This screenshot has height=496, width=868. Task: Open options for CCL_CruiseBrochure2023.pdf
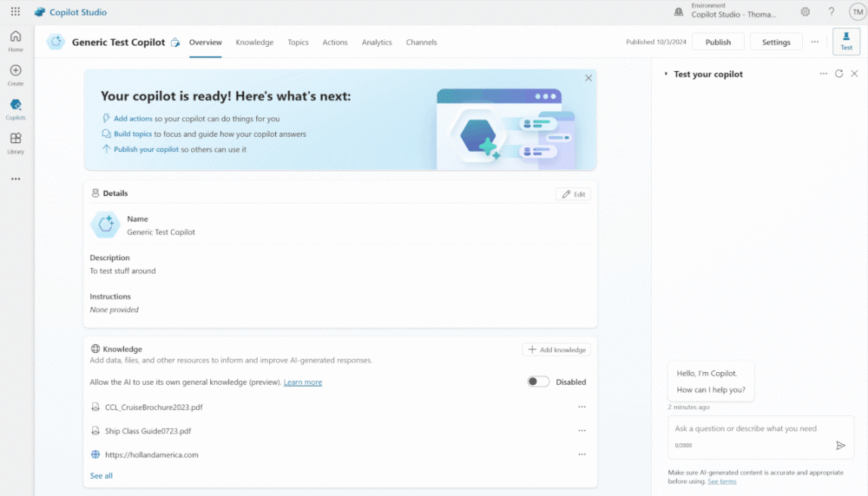[x=582, y=407]
